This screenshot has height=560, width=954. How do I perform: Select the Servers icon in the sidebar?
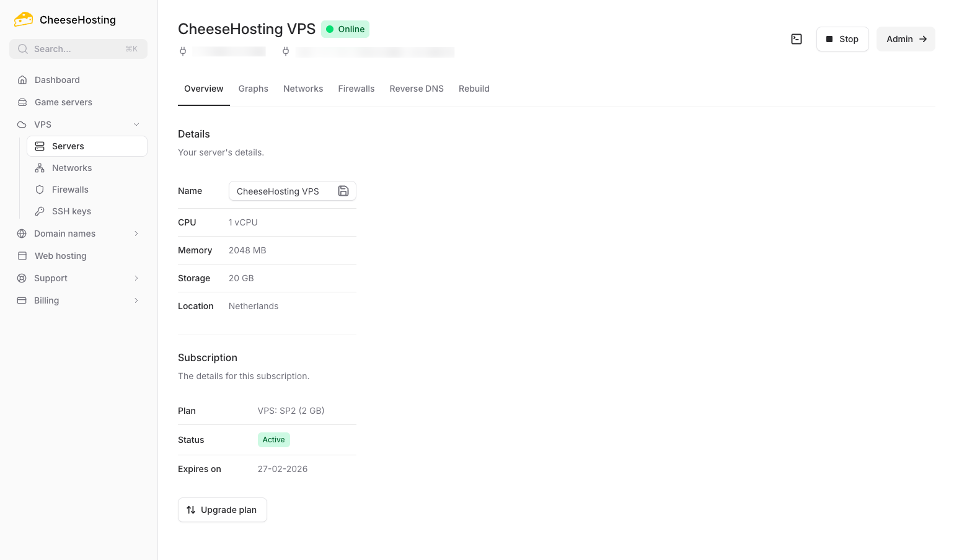40,146
